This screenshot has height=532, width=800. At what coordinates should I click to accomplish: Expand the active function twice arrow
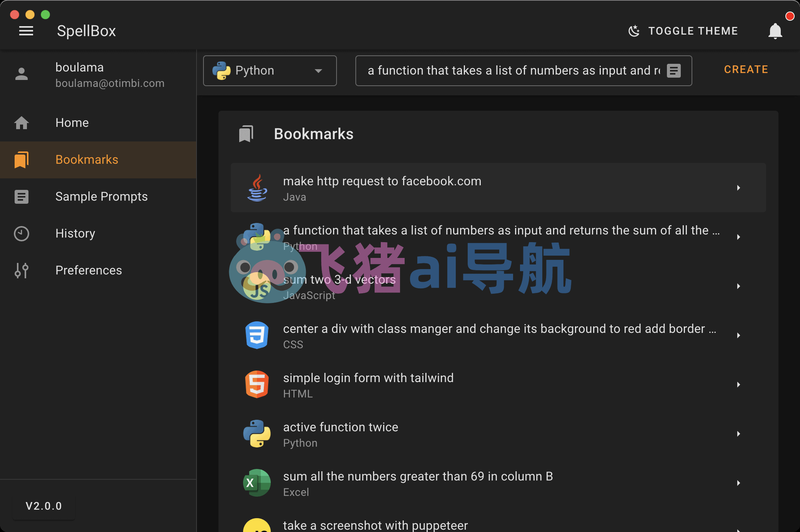click(738, 434)
